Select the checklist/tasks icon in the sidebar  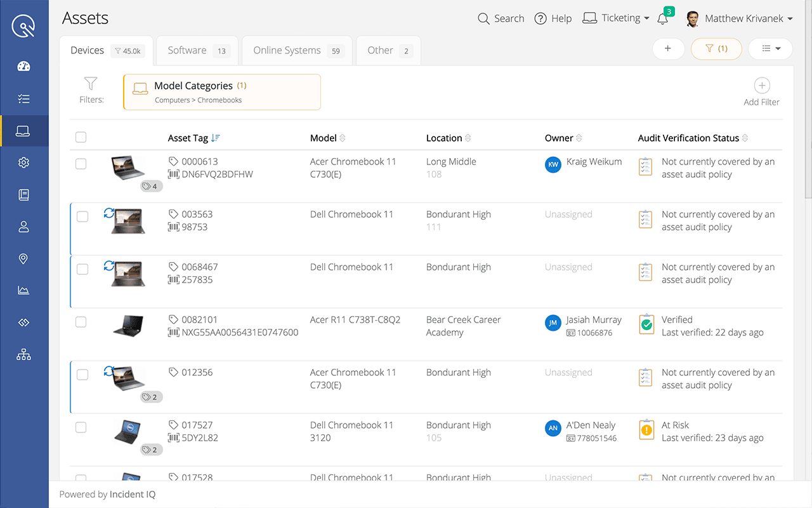pos(24,98)
